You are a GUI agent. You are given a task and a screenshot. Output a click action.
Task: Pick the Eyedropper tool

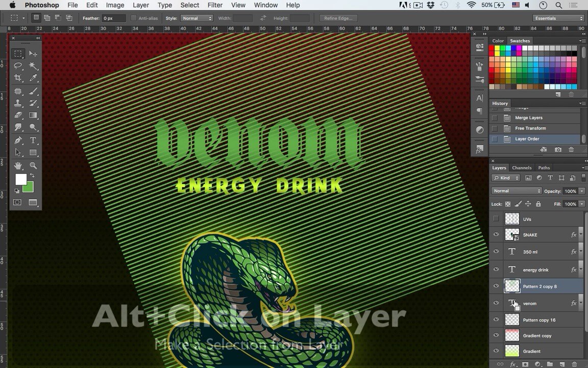pyautogui.click(x=33, y=78)
